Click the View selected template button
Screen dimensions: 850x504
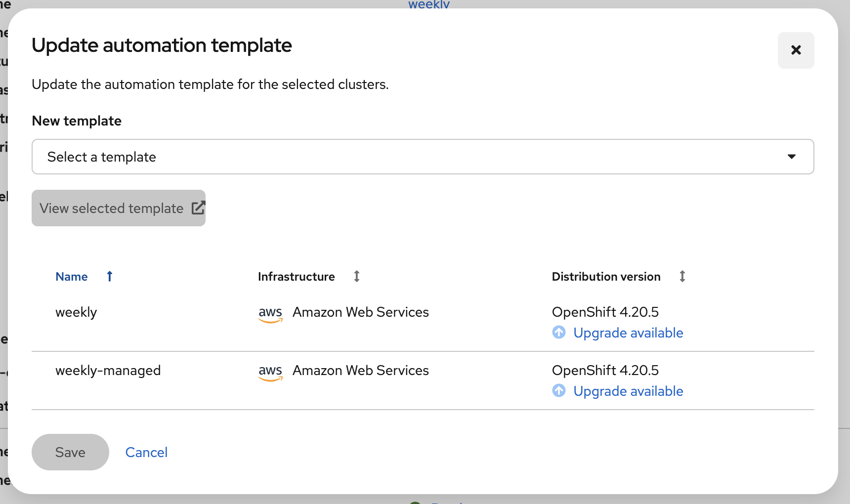click(x=112, y=208)
